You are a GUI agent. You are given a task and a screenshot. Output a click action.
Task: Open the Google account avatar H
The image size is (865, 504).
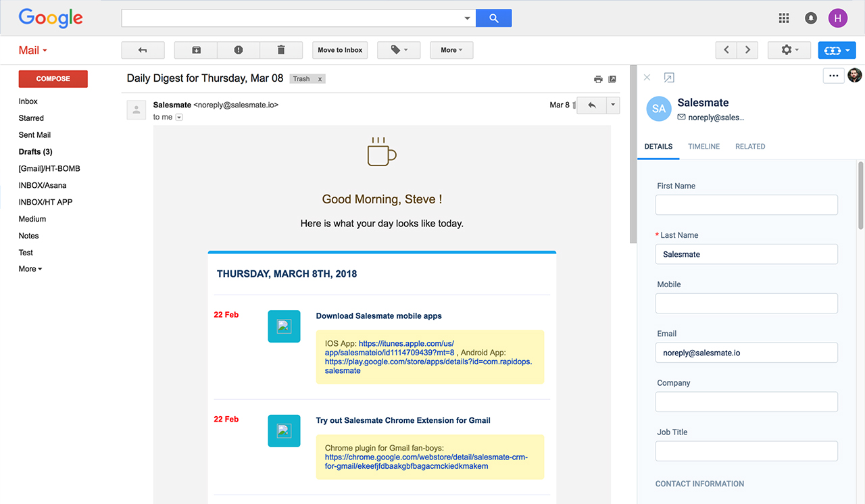tap(838, 18)
